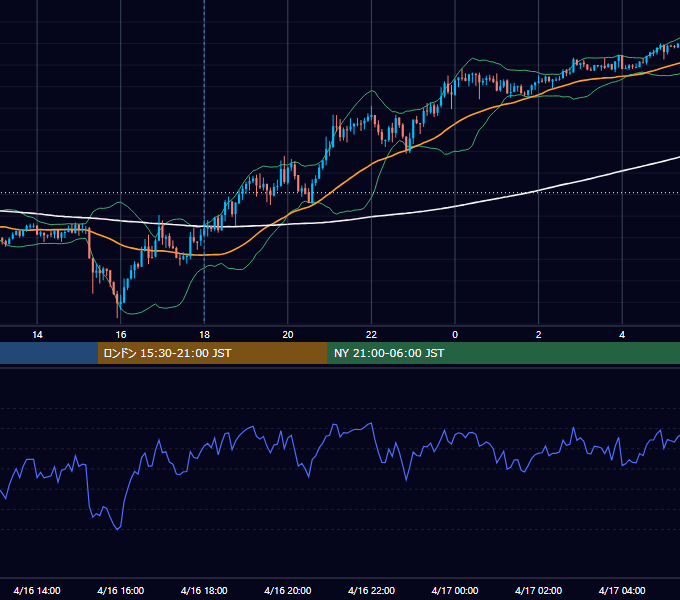Click the ロンドン 15:30-21:00 JST session bar
Image resolution: width=680 pixels, height=600 pixels.
point(212,353)
